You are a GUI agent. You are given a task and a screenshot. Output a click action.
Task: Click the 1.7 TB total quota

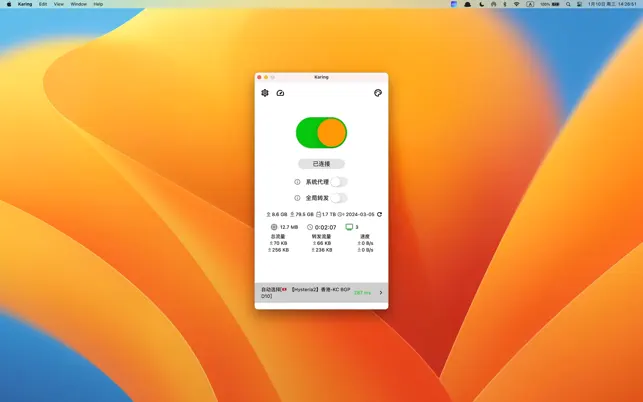tap(328, 214)
